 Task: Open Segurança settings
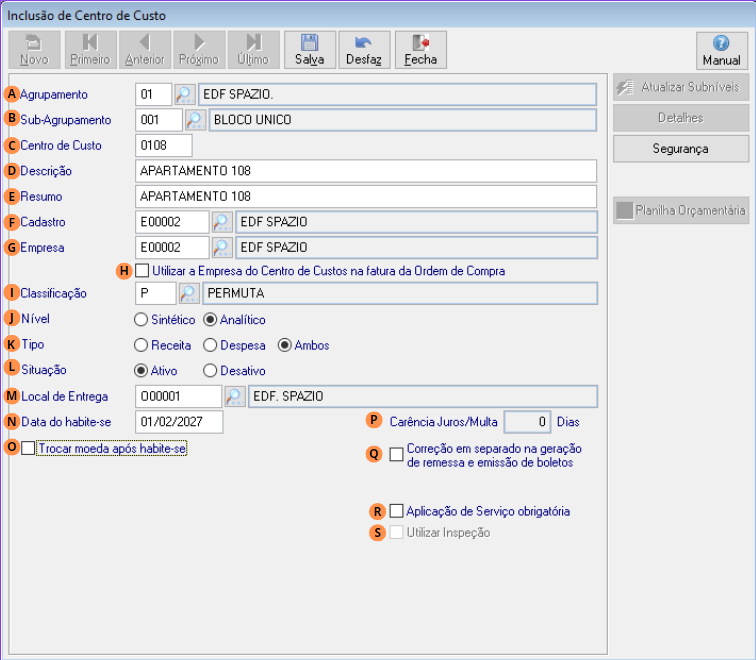coord(681,149)
